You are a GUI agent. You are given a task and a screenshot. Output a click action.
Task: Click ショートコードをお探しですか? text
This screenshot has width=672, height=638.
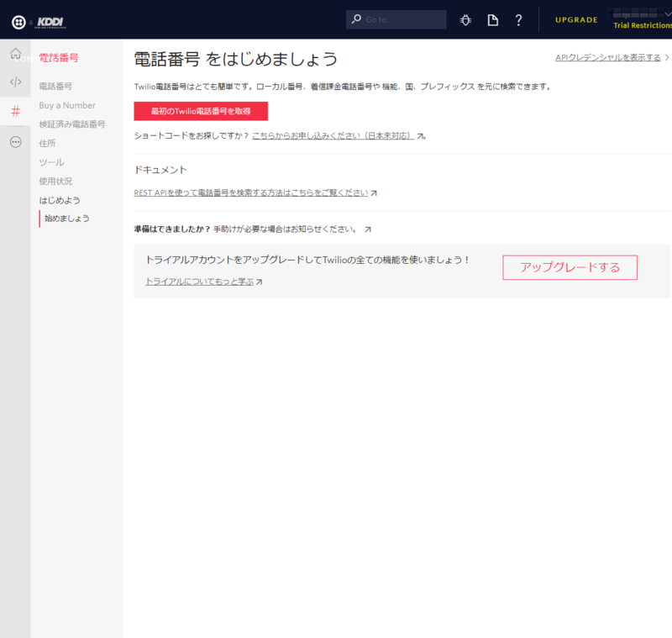point(192,136)
